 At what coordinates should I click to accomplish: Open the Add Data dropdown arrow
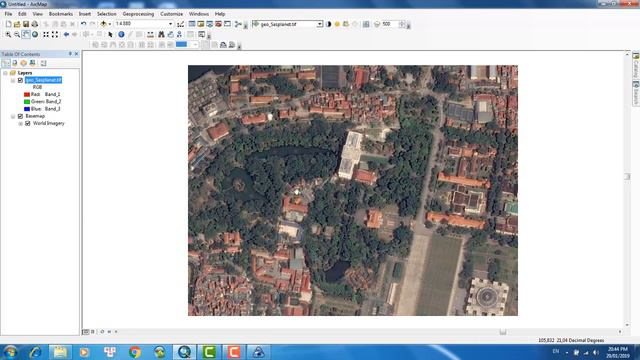109,24
